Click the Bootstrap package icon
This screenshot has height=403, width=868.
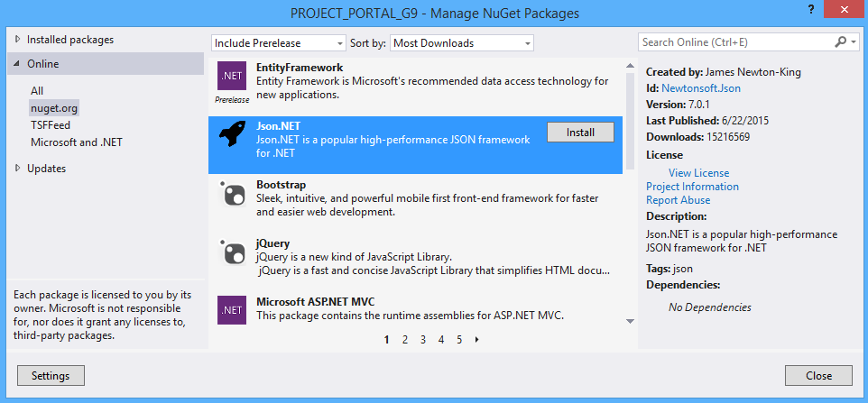point(232,196)
